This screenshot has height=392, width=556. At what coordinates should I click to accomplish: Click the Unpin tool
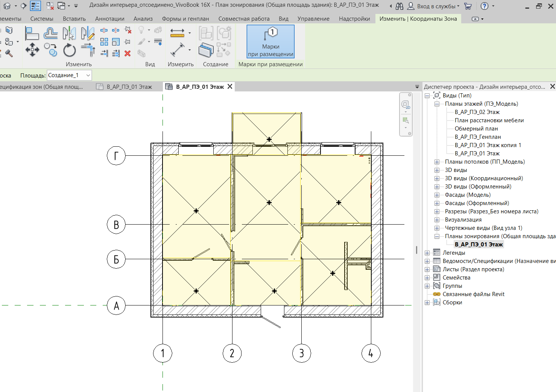(128, 30)
